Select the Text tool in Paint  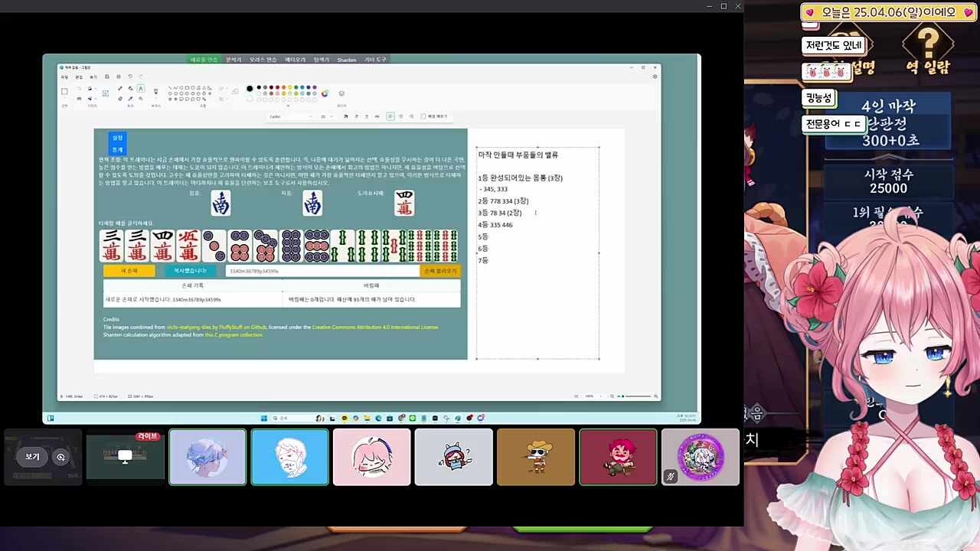point(141,89)
